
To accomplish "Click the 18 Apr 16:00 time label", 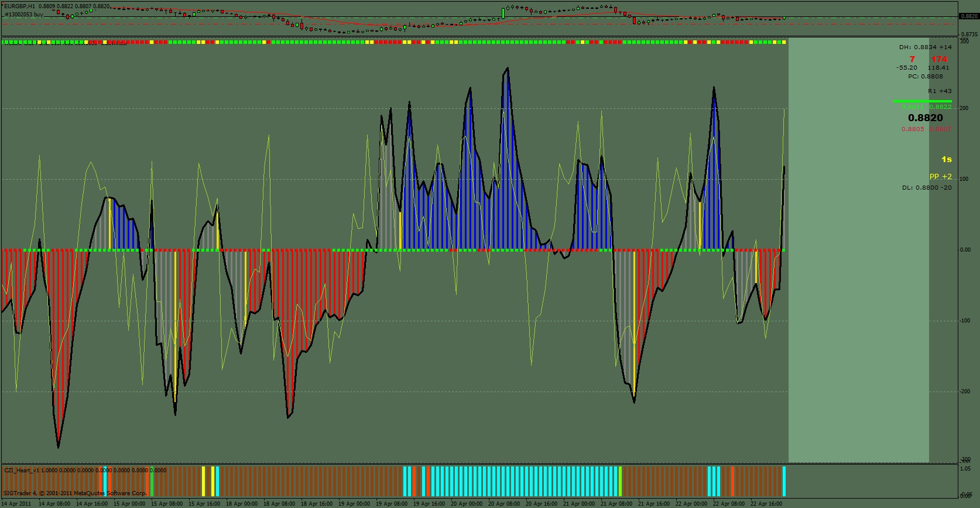I will click(317, 503).
